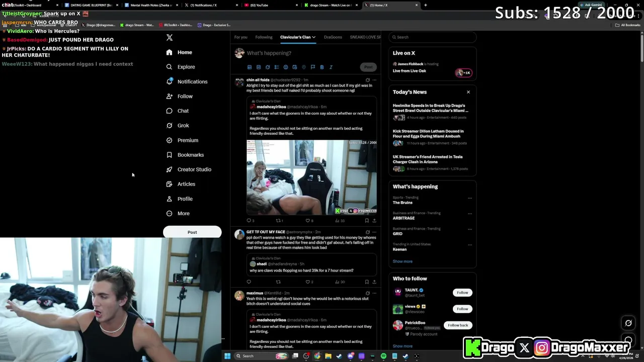Open Creator Studio
Image resolution: width=644 pixels, height=362 pixels.
tap(188, 169)
